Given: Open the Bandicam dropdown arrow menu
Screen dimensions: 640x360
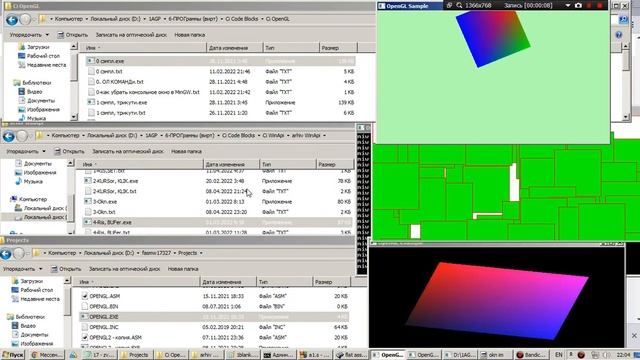Looking at the screenshot, I should tap(568, 5).
